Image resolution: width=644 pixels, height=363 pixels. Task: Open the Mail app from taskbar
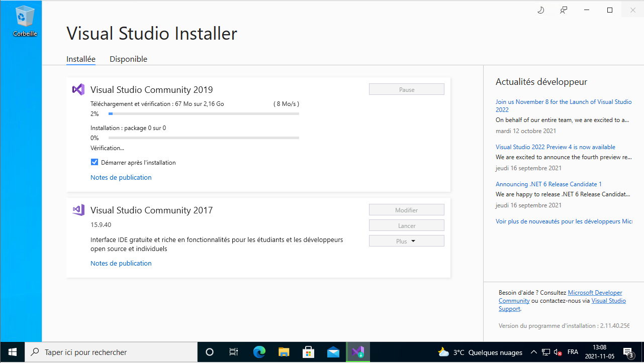333,352
